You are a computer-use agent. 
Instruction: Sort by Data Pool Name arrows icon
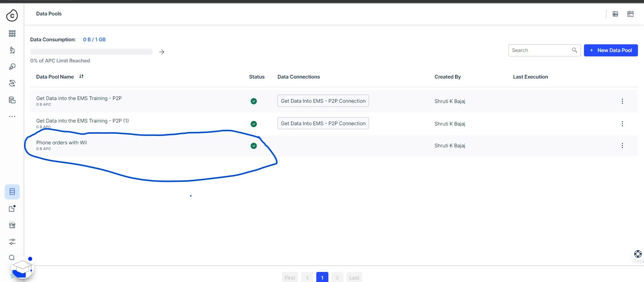tap(81, 77)
